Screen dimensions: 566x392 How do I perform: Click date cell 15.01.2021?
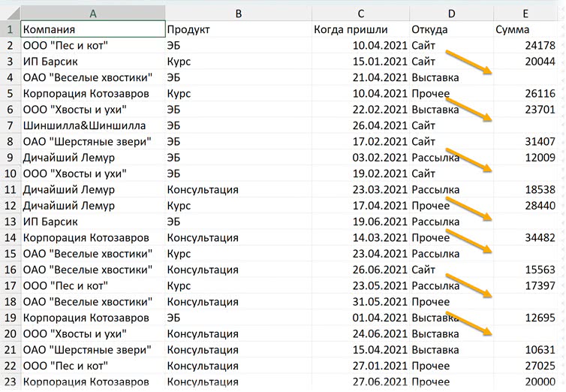[x=360, y=62]
